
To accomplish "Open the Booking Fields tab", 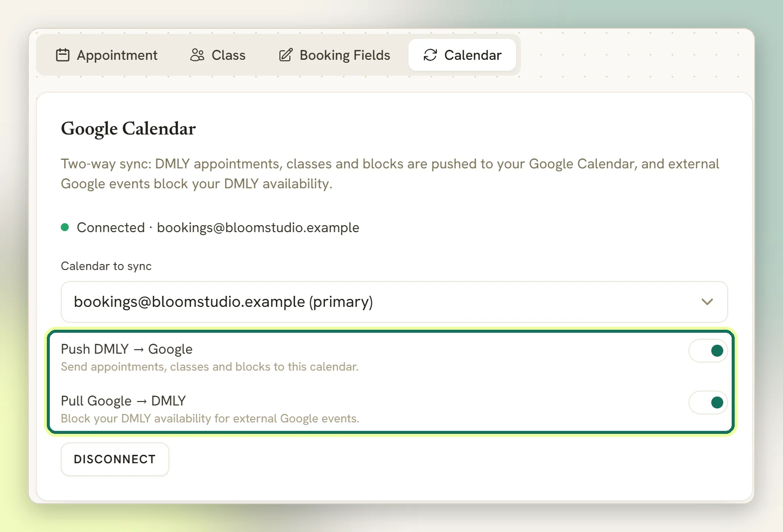I will coord(334,55).
